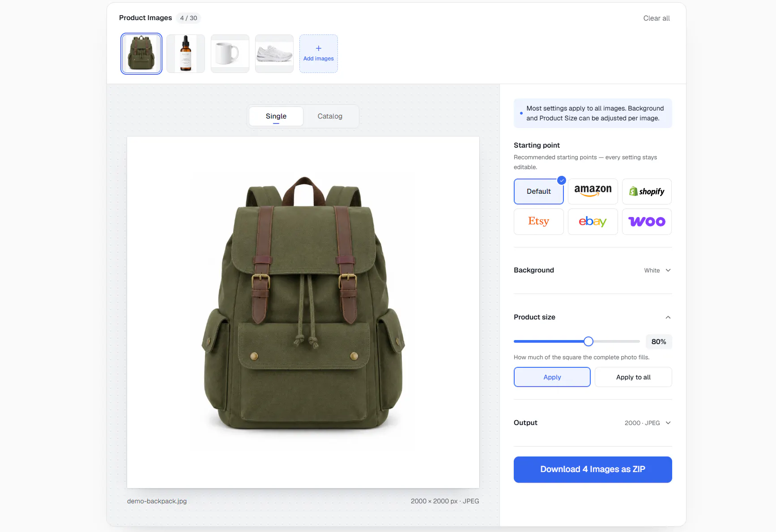This screenshot has height=532, width=776.
Task: Switch to the Single view tab
Action: pos(276,116)
